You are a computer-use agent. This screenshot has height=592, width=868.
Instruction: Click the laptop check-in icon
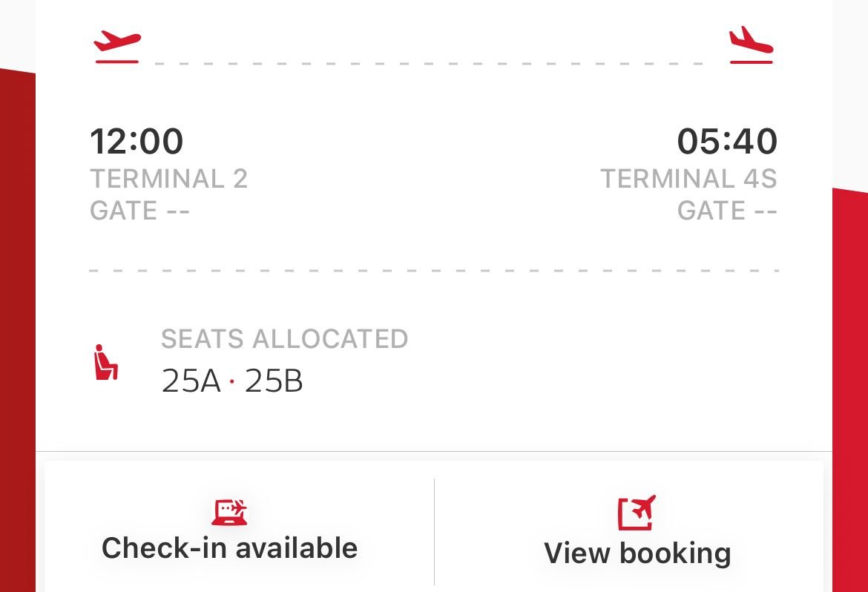[229, 512]
